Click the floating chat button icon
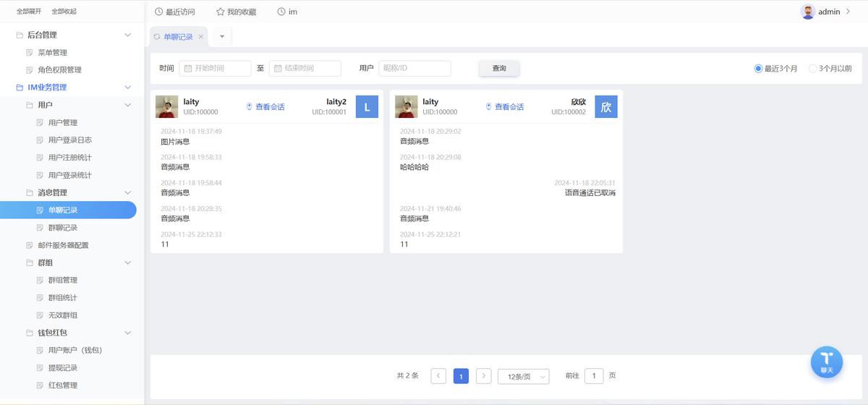The image size is (868, 405). click(826, 361)
